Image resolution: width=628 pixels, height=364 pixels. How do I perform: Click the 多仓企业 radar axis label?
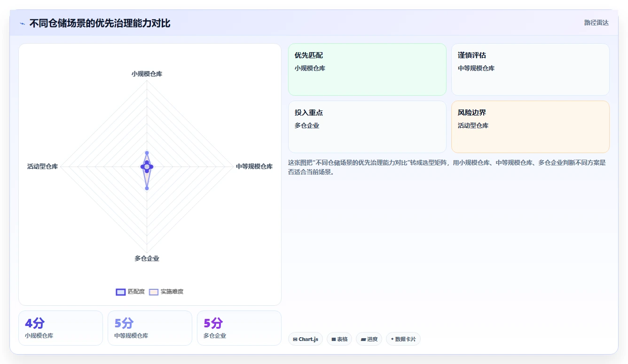click(147, 258)
